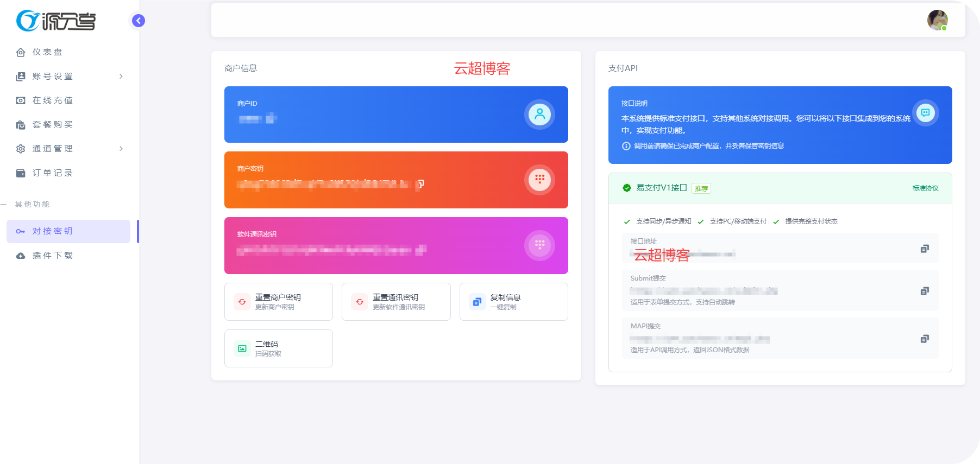The width and height of the screenshot is (980, 464).
Task: Click the 商户信息 panel title
Action: point(241,68)
